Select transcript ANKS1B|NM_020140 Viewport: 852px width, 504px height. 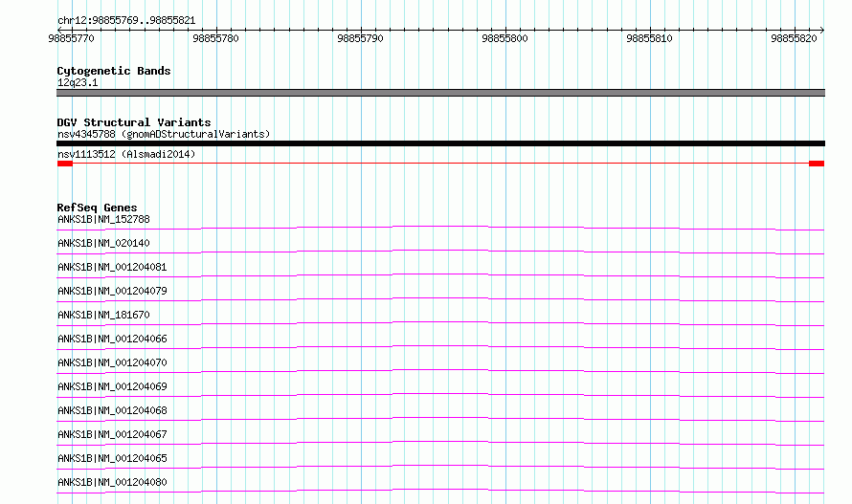coord(103,243)
